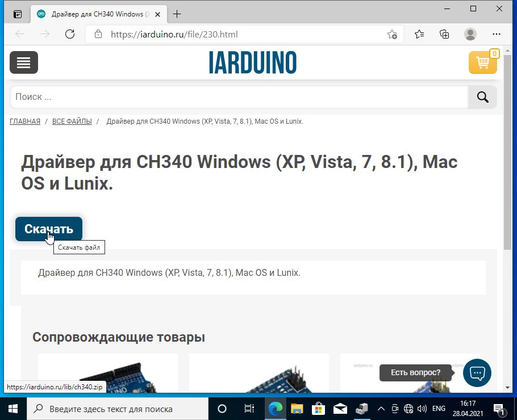Switch ENG input language
This screenshot has height=420, width=517.
coord(439,409)
